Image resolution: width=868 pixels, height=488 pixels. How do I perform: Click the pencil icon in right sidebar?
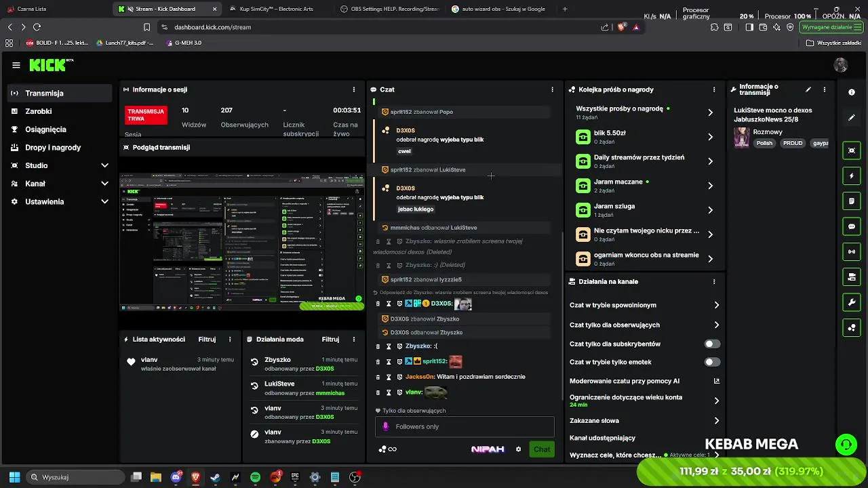852,118
